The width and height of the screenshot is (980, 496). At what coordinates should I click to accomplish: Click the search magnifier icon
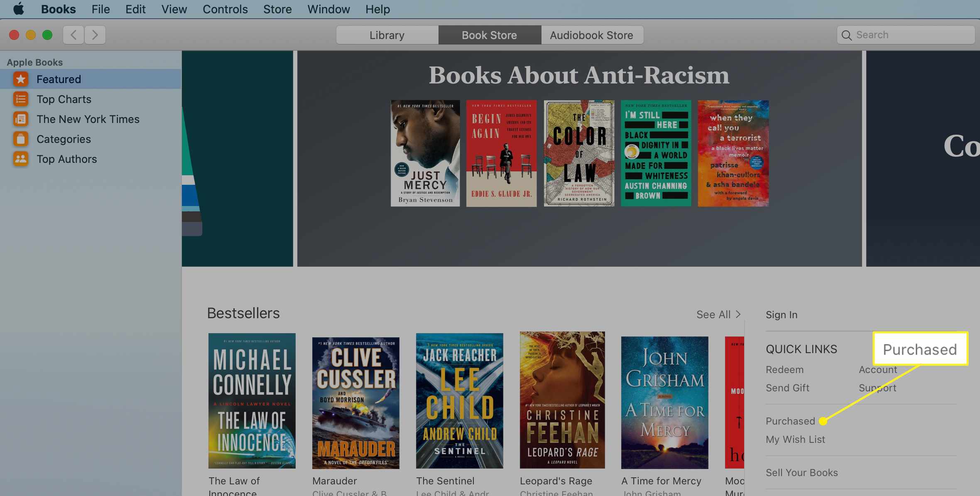[846, 35]
